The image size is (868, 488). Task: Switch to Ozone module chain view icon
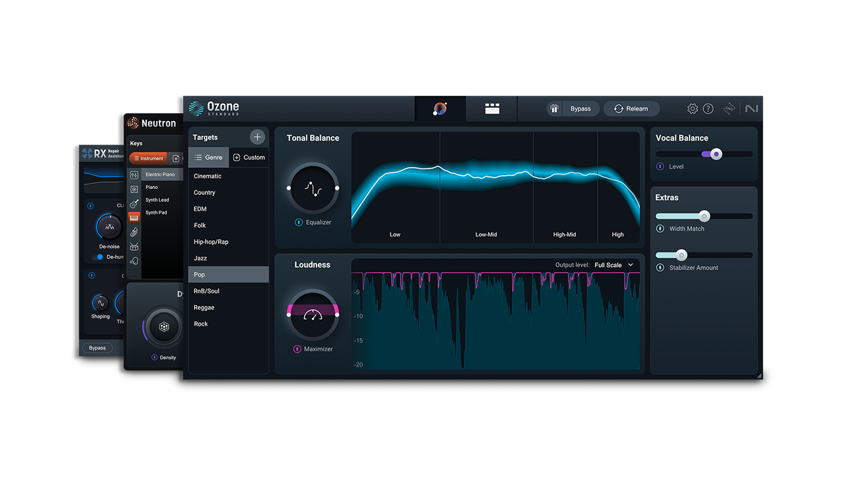coord(492,108)
